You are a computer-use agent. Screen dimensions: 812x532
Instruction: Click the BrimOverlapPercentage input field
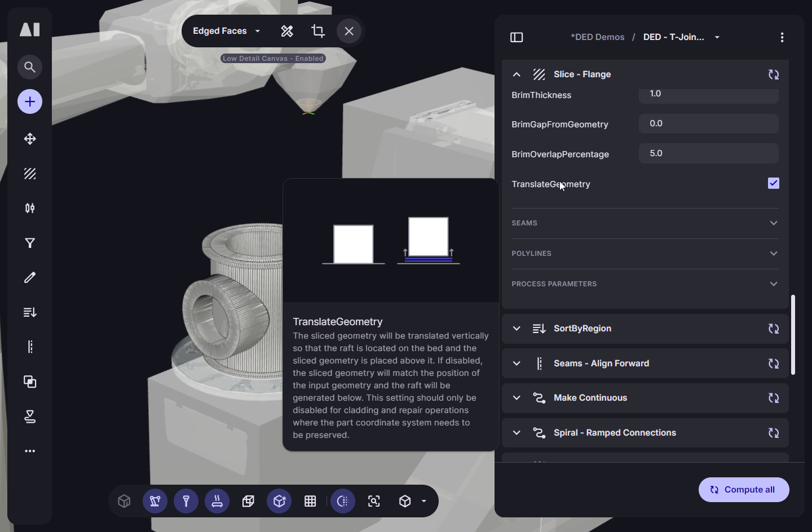tap(708, 153)
